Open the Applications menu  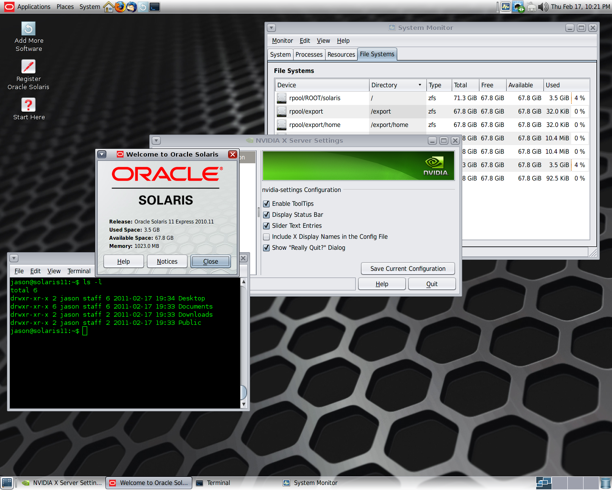coord(34,7)
